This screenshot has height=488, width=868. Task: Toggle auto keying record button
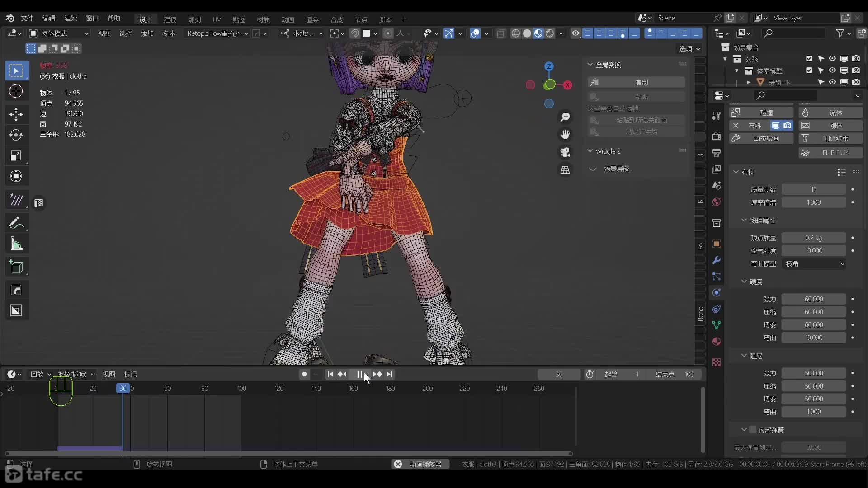click(x=304, y=374)
